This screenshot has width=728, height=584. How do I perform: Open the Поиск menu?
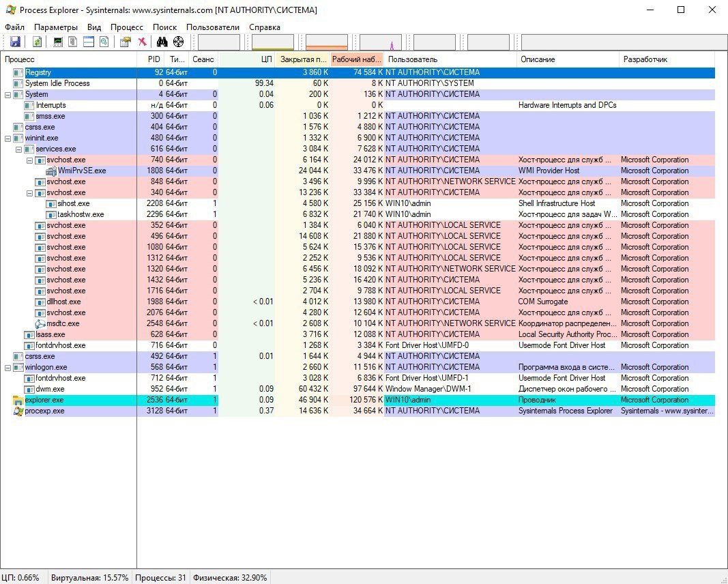[x=165, y=27]
